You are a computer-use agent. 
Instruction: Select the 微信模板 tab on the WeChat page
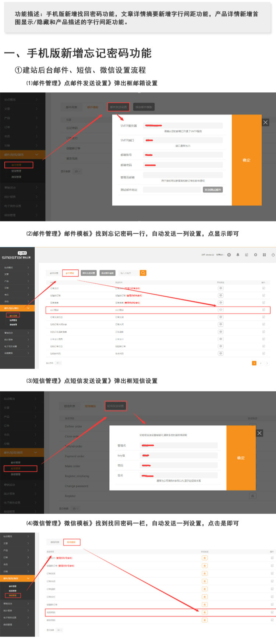pos(71,542)
